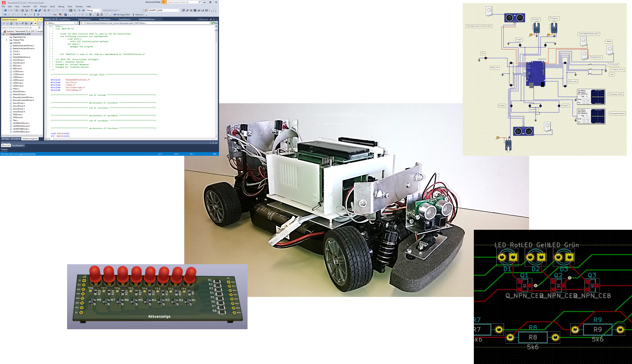Click the None on tool button
Viewport: 632px width, 364px height.
[138, 15]
